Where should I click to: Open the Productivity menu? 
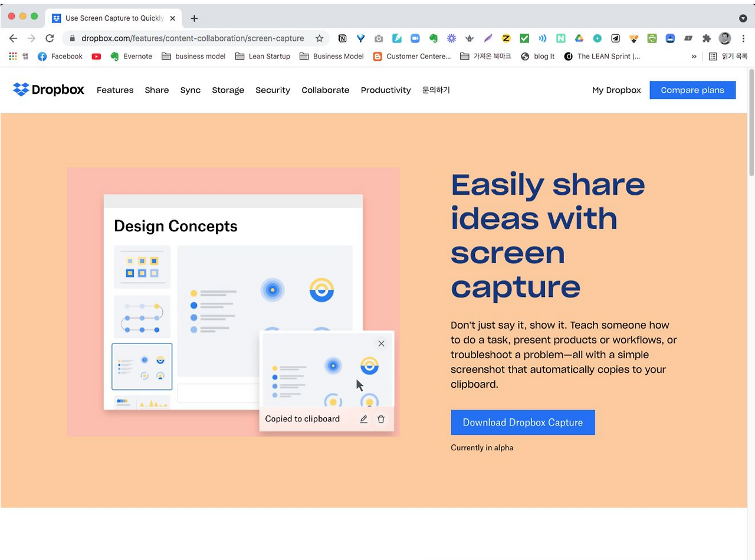pyautogui.click(x=386, y=90)
